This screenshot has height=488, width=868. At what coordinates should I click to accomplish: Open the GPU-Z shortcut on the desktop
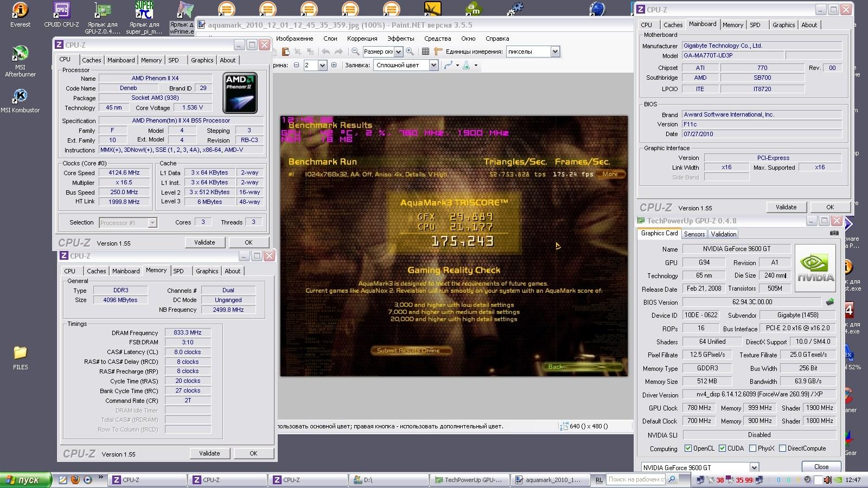102,18
